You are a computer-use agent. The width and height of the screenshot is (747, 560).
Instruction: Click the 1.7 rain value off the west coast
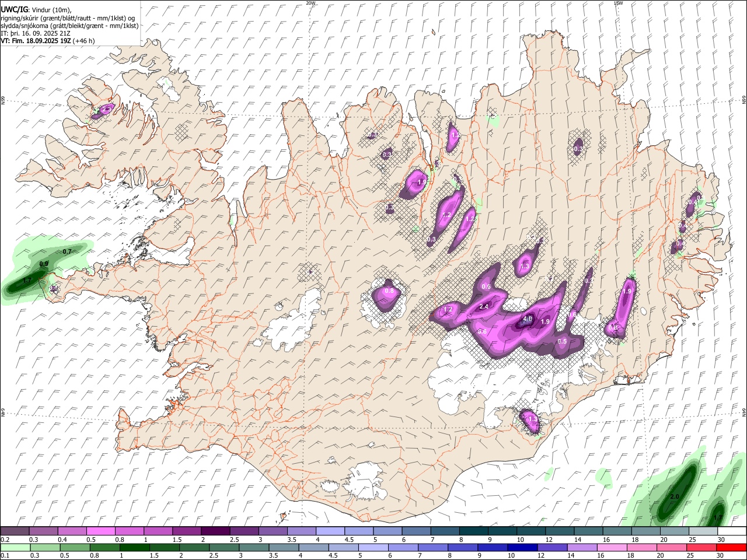pos(27,281)
